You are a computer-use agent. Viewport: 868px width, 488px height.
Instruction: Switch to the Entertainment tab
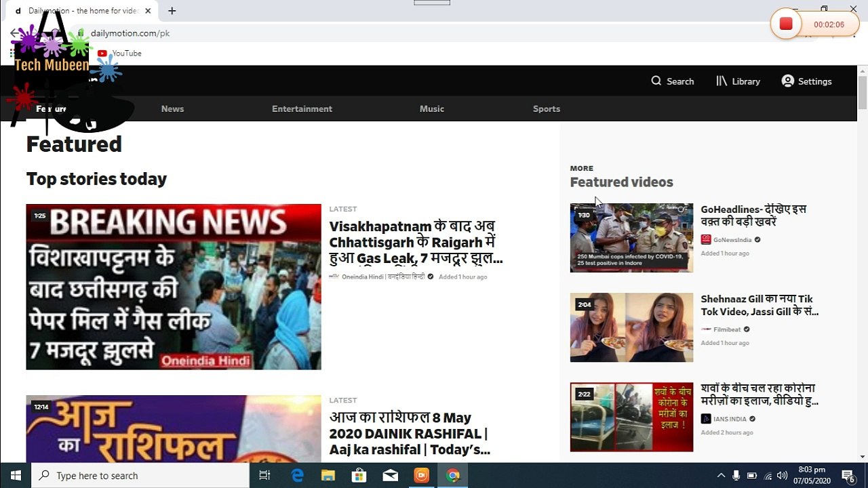tap(302, 108)
